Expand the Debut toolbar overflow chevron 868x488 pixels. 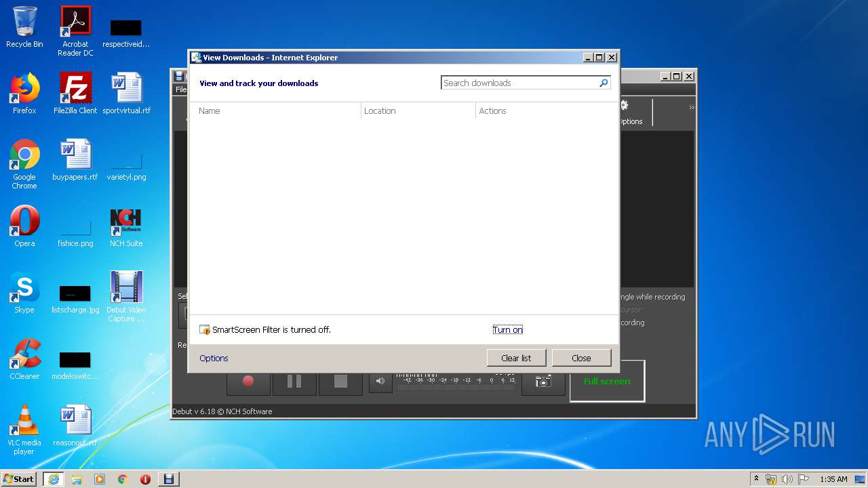(x=692, y=108)
